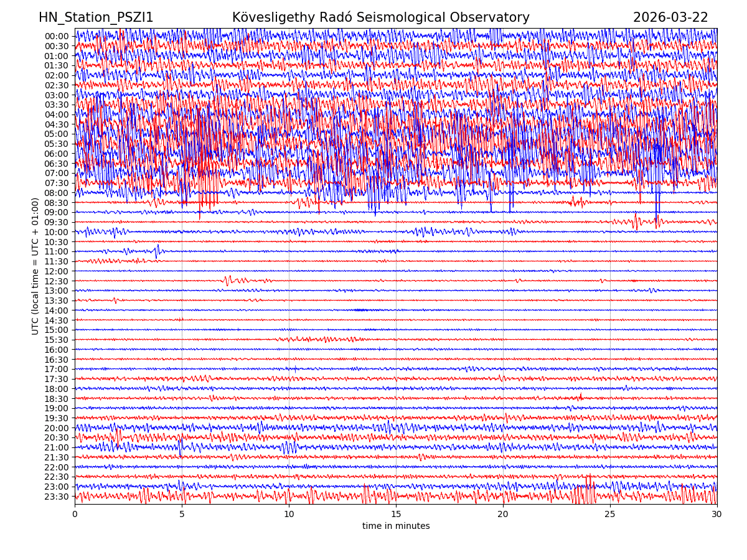Click the 5 minute x-axis tick label

182,515
